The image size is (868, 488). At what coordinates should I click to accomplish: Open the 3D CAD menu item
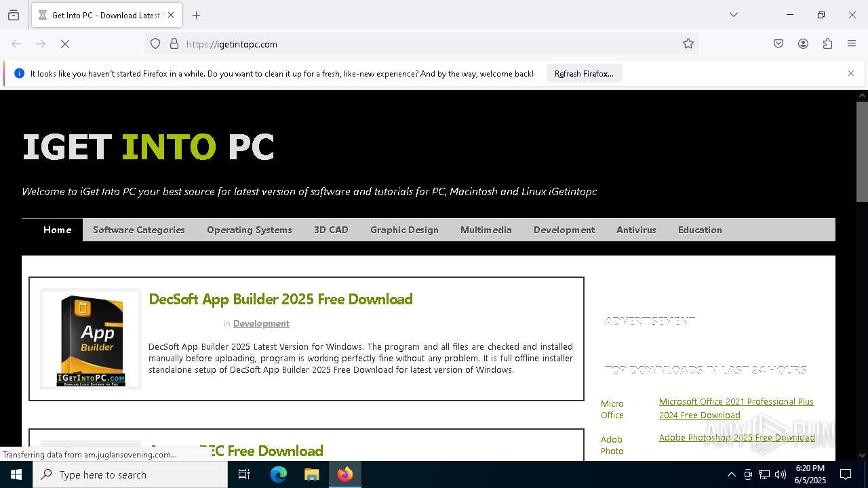(331, 230)
